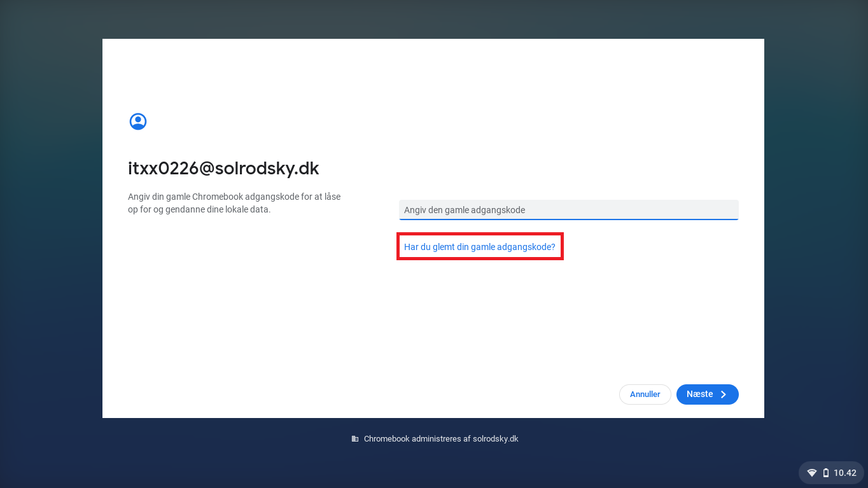Click the word 'adgangskode?' in forgot link
The height and width of the screenshot is (488, 868).
(x=528, y=247)
